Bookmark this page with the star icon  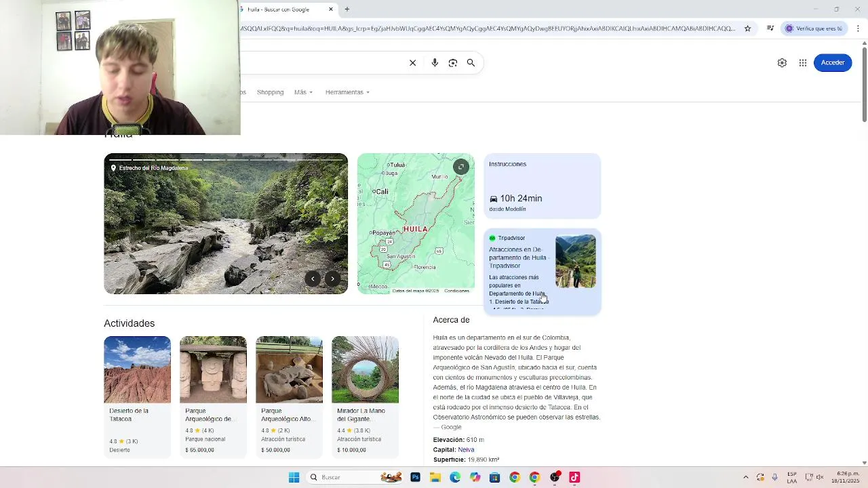747,28
